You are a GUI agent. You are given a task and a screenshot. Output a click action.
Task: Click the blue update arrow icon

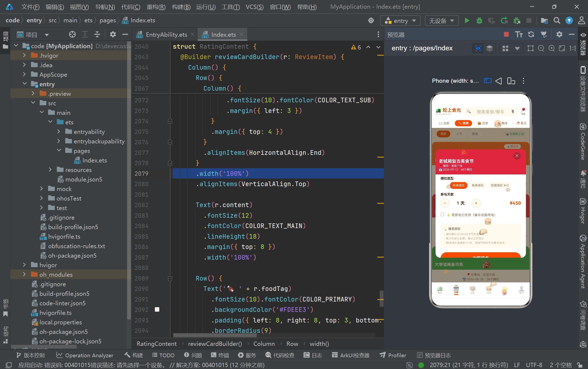click(569, 20)
